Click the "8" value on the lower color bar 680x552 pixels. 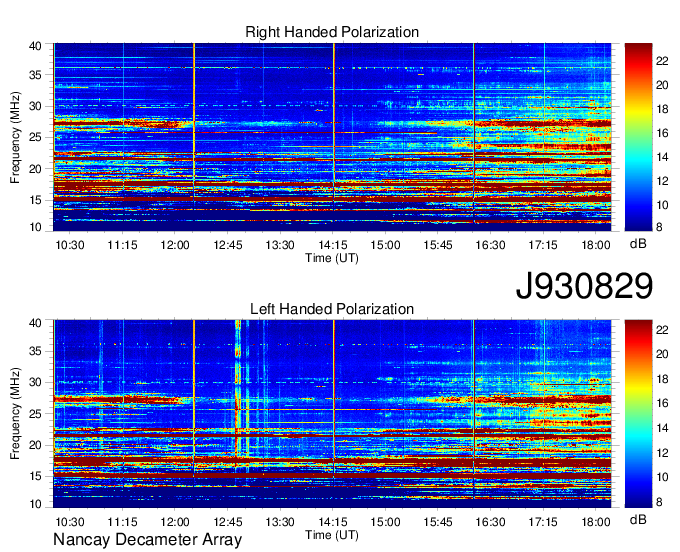tap(659, 502)
